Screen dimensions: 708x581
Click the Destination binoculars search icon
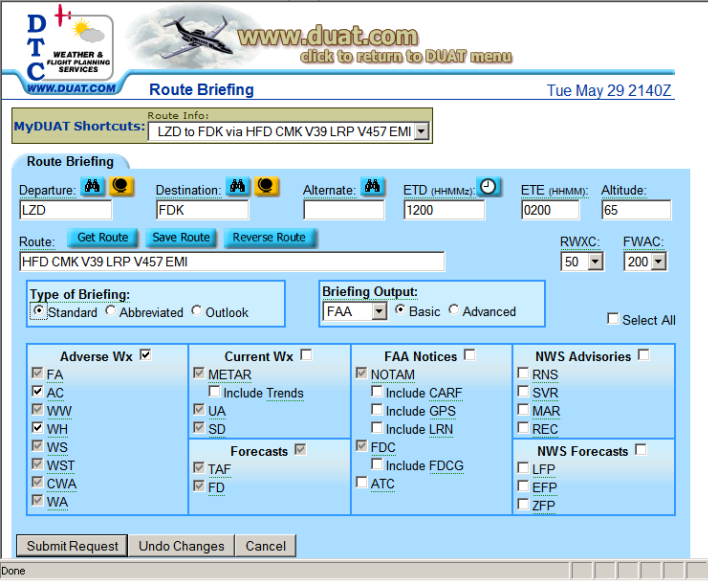click(x=238, y=186)
